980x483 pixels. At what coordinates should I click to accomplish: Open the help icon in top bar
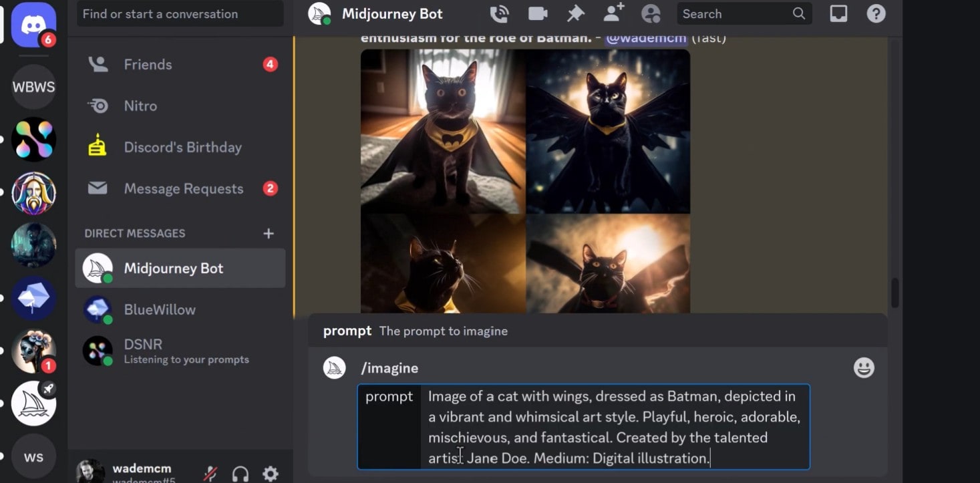[x=876, y=13]
